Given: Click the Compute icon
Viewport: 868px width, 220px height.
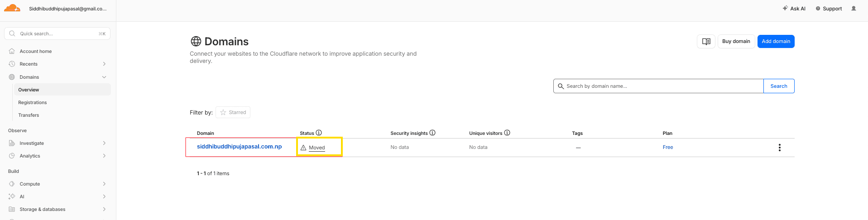Looking at the screenshot, I should (x=12, y=184).
